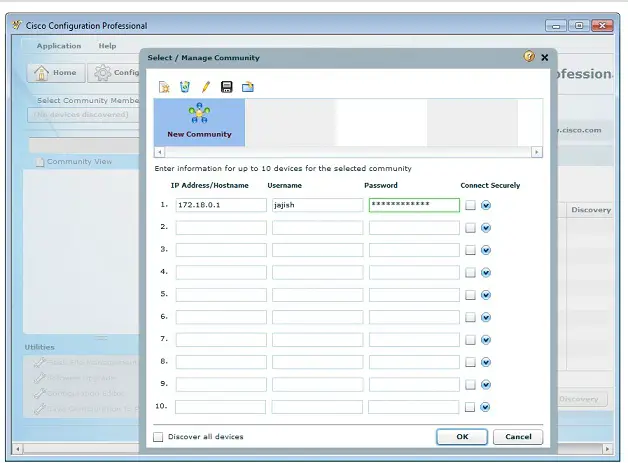This screenshot has height=463, width=628.
Task: Expand row 6 blue down-arrow button
Action: 486,318
